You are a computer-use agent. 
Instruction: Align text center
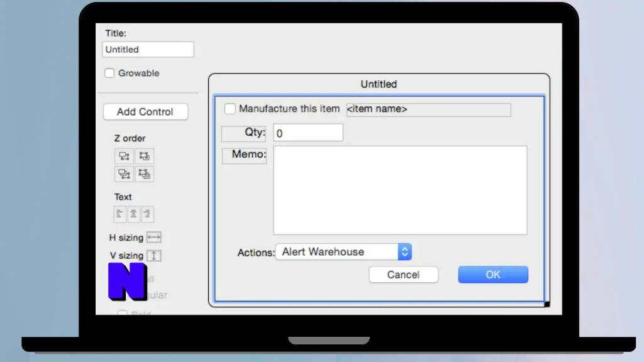click(x=133, y=214)
